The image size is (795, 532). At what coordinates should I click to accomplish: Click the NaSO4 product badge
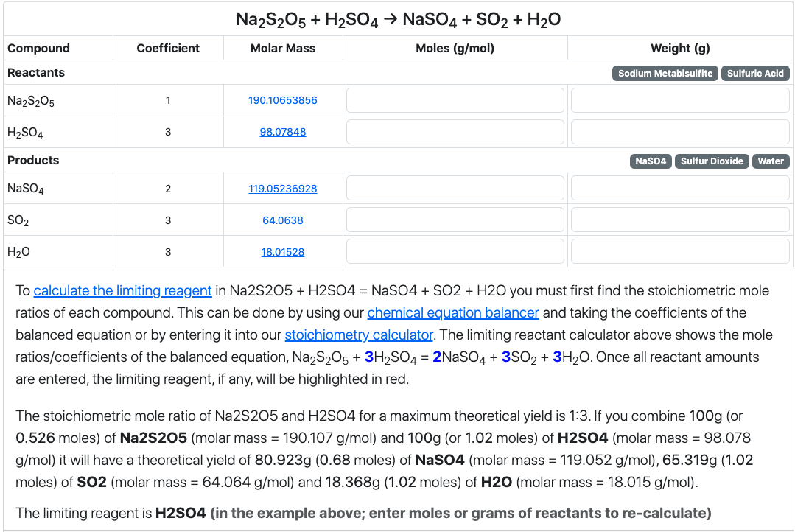[651, 161]
